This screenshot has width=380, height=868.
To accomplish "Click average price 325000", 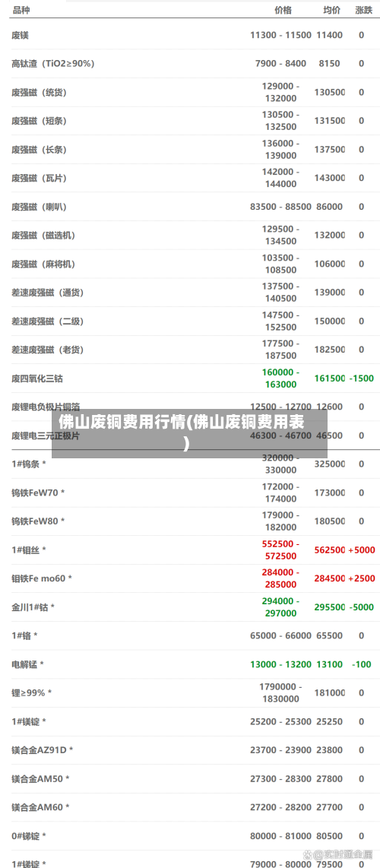I will click(330, 464).
